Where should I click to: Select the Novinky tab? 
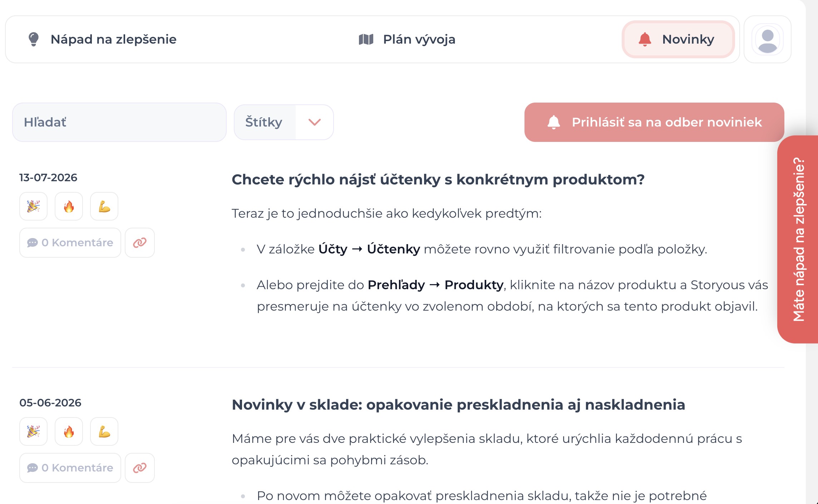[678, 39]
